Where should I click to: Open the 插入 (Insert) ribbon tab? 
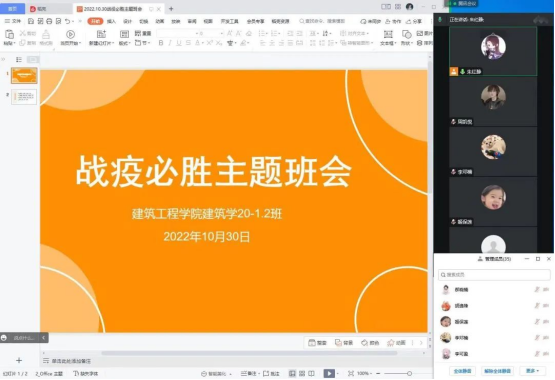tap(111, 21)
